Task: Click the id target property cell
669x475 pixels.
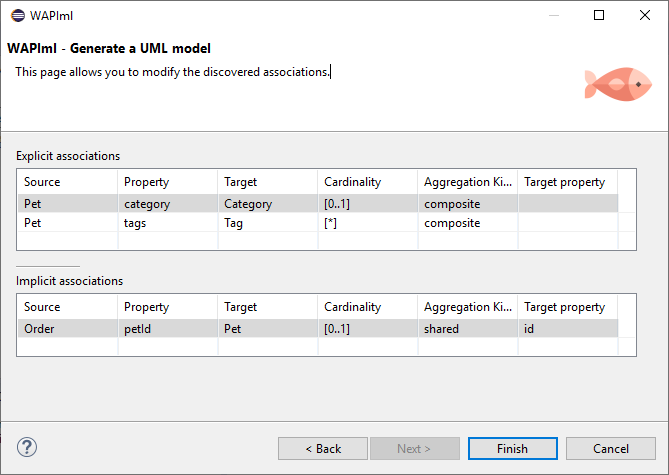Action: [x=568, y=329]
